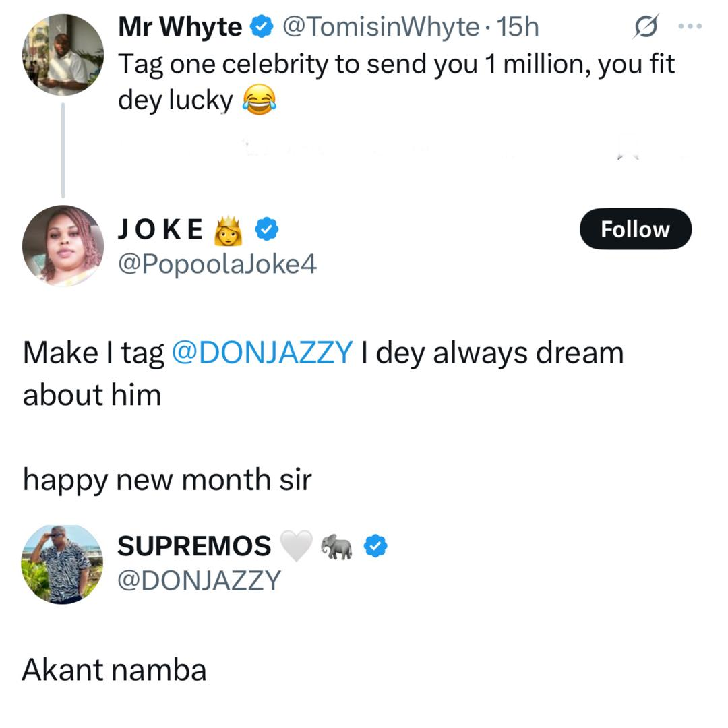728x728 pixels.
Task: Click JOKE's blue verified checkmark
Action: (x=268, y=229)
